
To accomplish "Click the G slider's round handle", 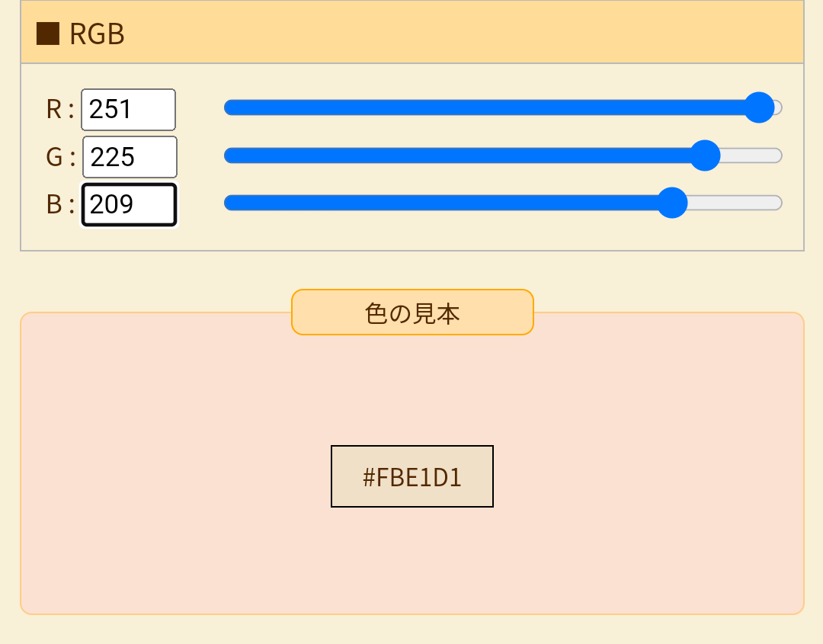I will pos(705,155).
